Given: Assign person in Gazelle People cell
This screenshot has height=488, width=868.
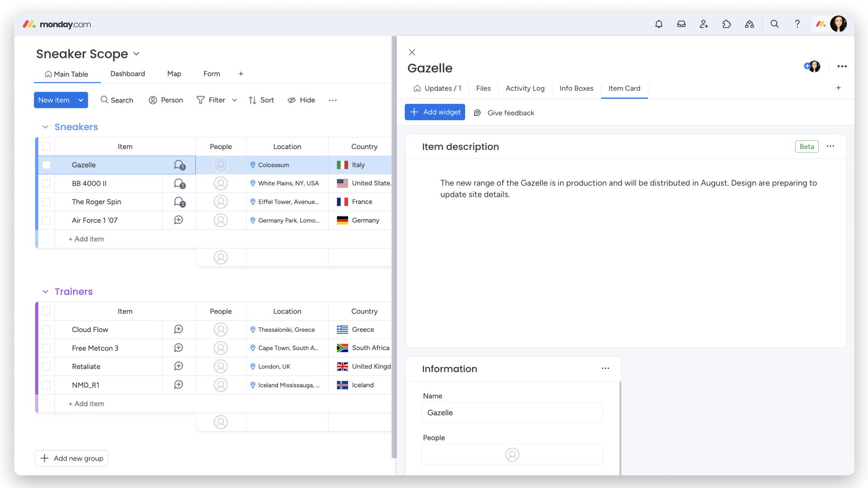Looking at the screenshot, I should (x=221, y=165).
